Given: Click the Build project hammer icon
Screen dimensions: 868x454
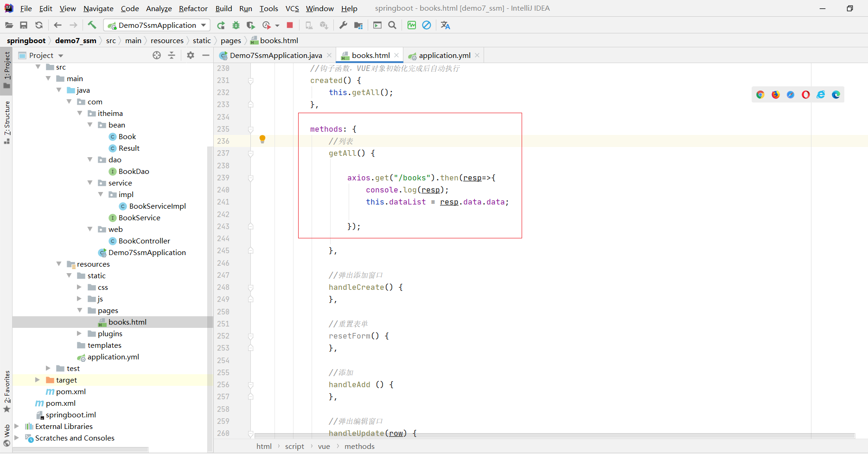Looking at the screenshot, I should click(92, 25).
